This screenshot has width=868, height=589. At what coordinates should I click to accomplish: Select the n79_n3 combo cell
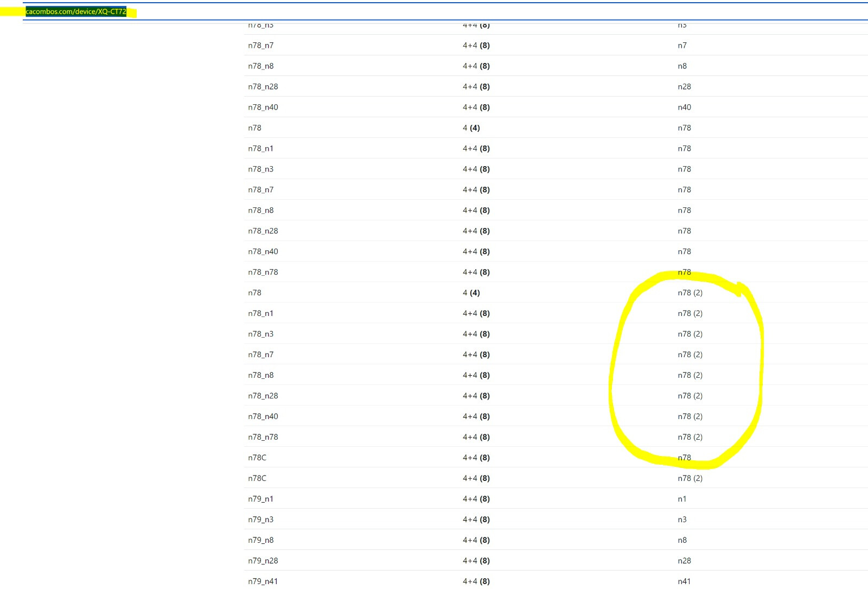(x=260, y=520)
